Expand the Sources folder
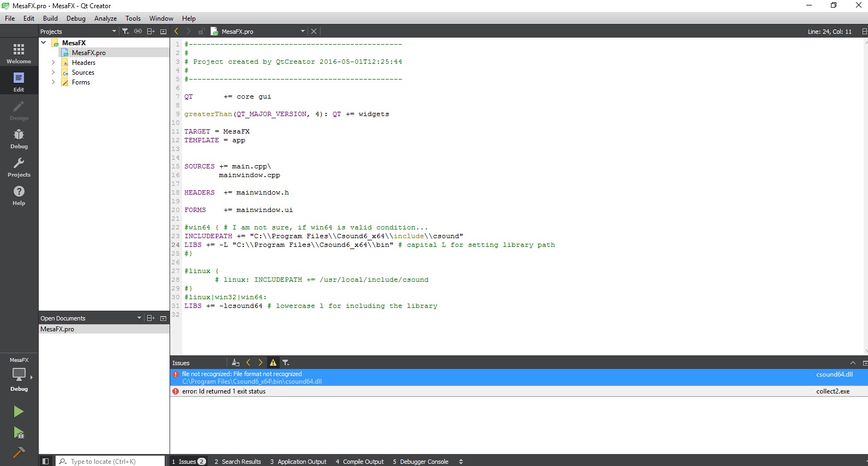 (x=53, y=72)
